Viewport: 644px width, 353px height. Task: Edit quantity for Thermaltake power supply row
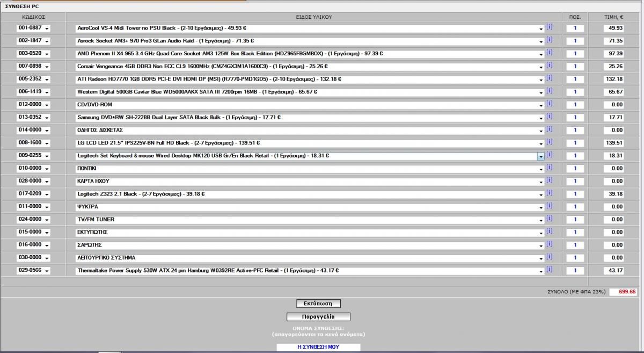tap(575, 270)
